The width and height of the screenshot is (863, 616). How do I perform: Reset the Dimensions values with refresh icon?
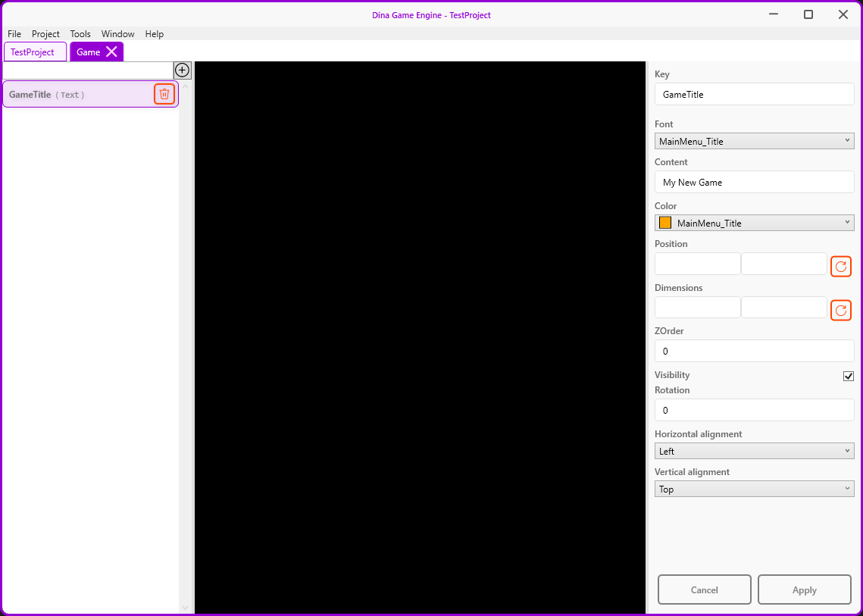tap(840, 311)
